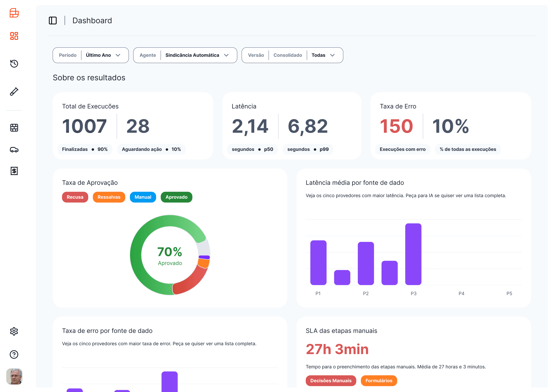Screen dimensions: 553x392
Task: Click the Formulários button
Action: [x=378, y=381]
